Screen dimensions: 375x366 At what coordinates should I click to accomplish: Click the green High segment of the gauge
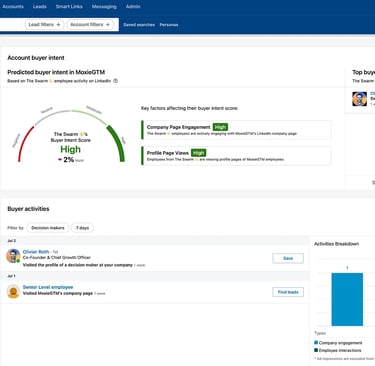118,142
